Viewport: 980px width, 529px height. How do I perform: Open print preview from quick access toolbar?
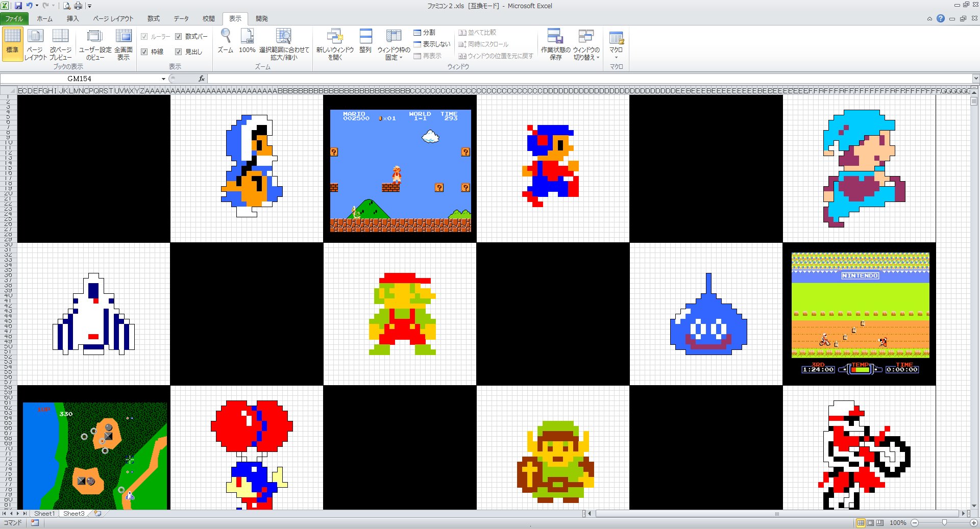click(66, 6)
